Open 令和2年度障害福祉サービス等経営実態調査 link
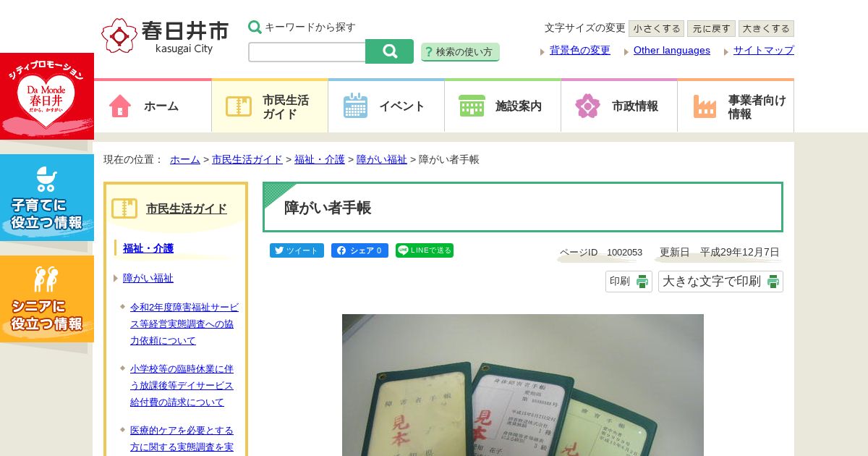The image size is (868, 456). [184, 324]
